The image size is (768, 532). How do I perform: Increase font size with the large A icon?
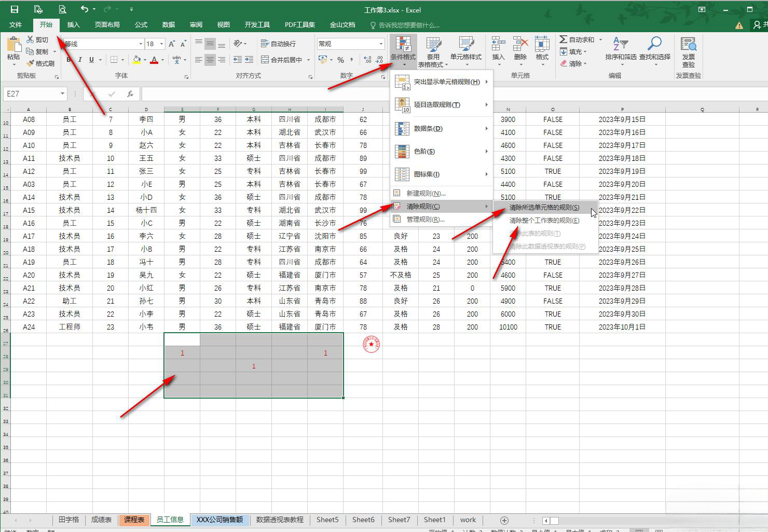pos(172,44)
